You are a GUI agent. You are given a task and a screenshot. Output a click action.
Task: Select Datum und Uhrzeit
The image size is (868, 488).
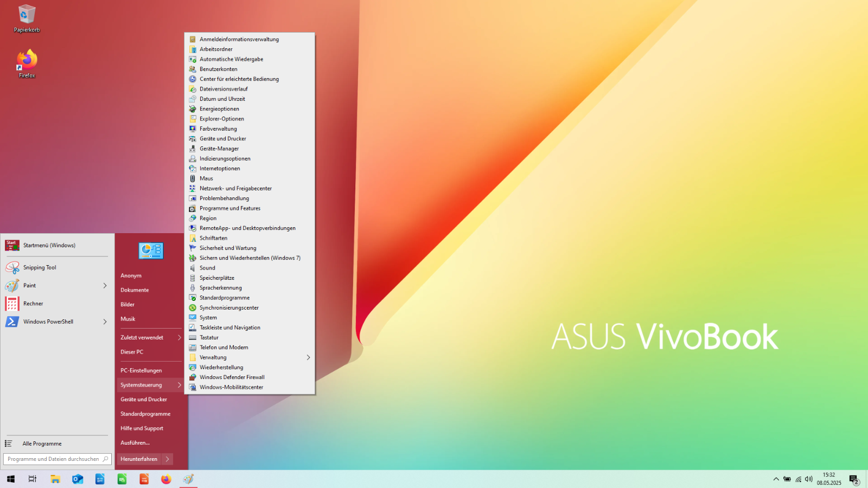[x=250, y=99]
